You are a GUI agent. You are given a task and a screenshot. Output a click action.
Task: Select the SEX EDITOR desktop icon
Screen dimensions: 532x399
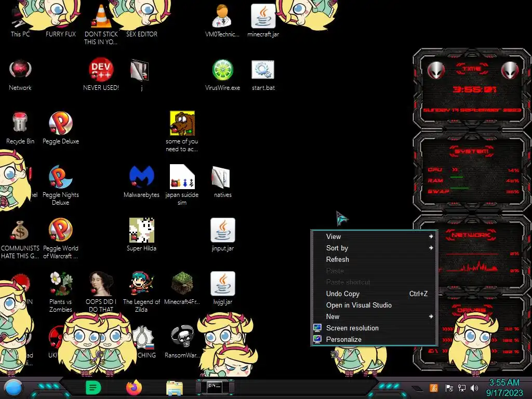coord(142,20)
